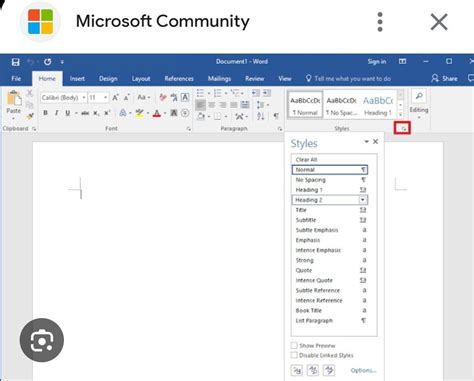Open the Heading 2 style dropdown arrow

(x=363, y=200)
